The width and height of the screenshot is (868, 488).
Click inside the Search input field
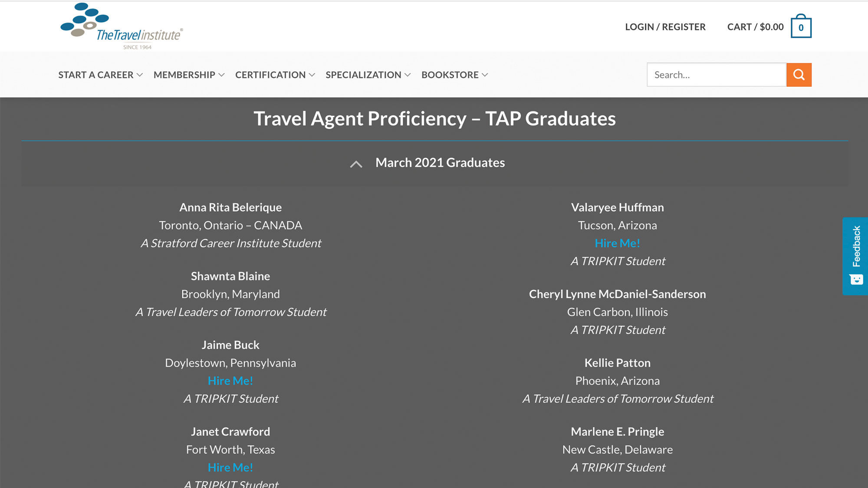point(716,74)
